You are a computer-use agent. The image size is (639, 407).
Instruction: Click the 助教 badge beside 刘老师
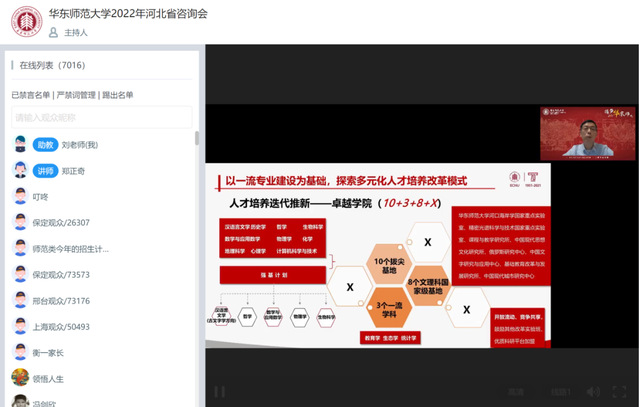(44, 144)
